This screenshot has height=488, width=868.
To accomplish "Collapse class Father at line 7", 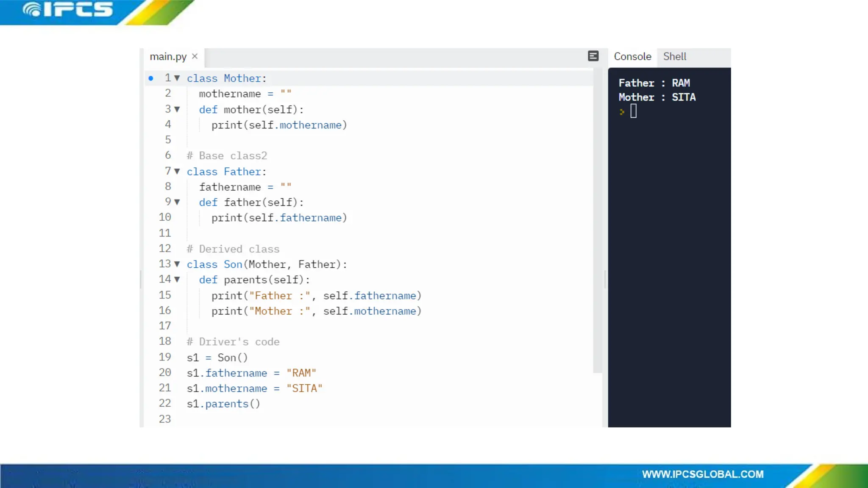I will click(x=177, y=172).
